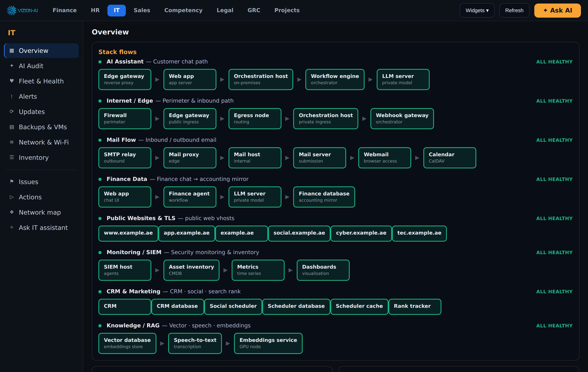This screenshot has width=588, height=372.
Task: Open the Finance database accounting mirror node
Action: coord(324,197)
